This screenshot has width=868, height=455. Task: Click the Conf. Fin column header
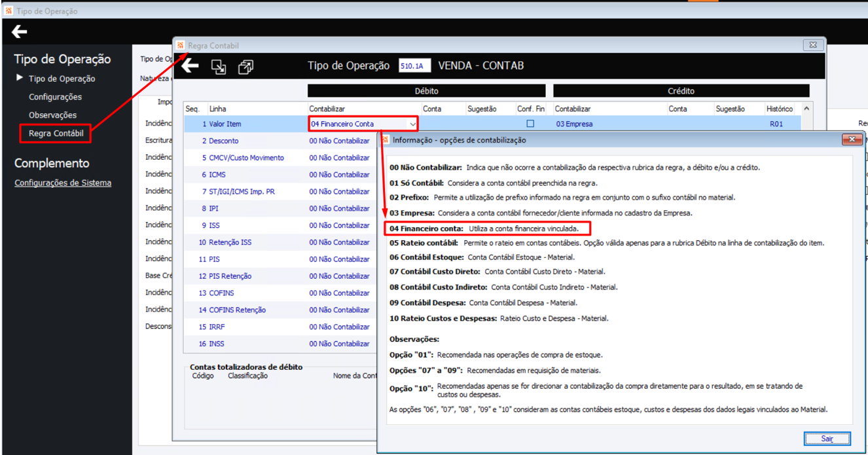(531, 109)
